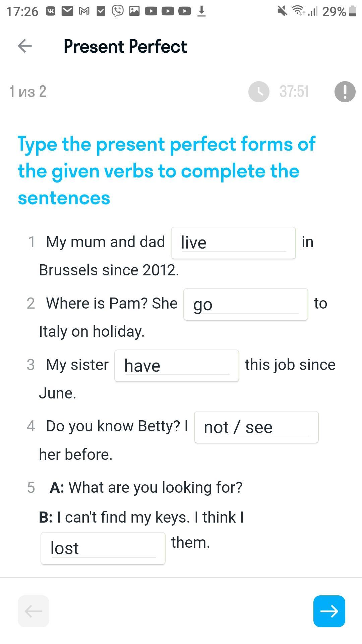Go to next exercise with blue arrow
The image size is (362, 644).
pos(329,611)
